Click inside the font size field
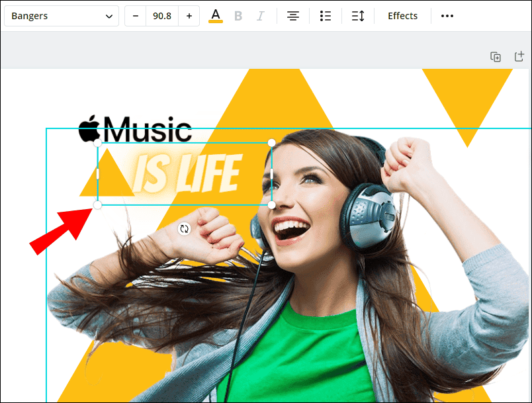The image size is (532, 403). (162, 15)
